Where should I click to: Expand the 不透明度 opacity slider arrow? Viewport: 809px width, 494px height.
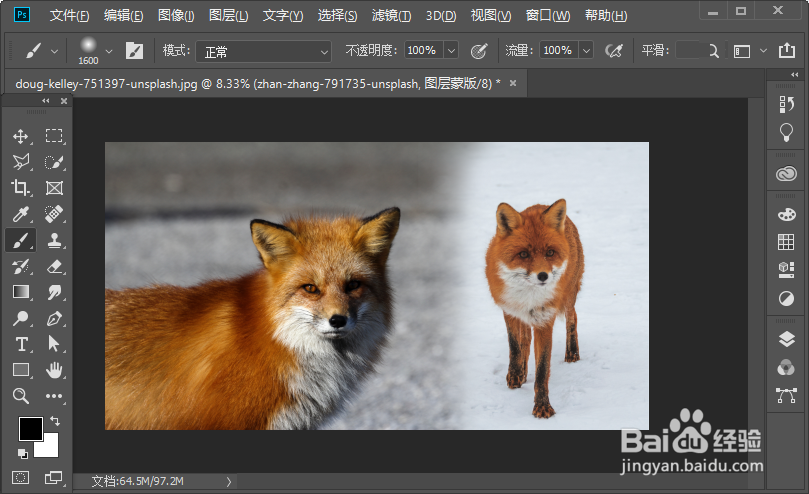click(451, 51)
